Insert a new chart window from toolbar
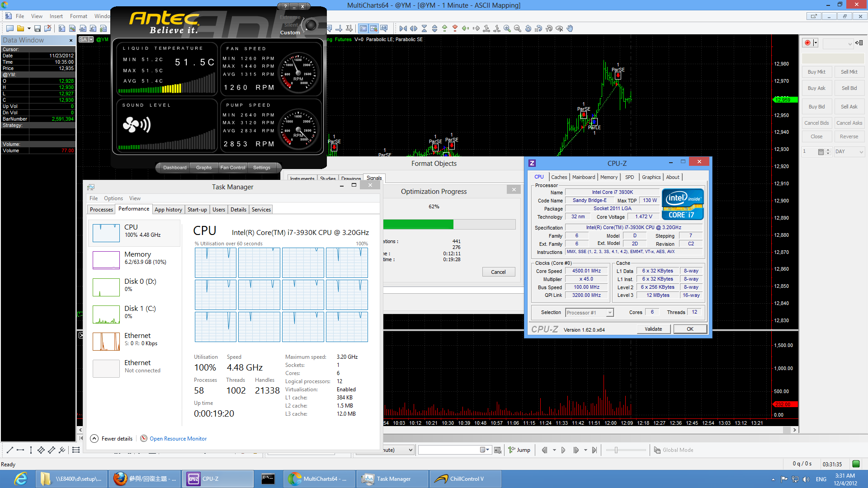 coord(62,28)
